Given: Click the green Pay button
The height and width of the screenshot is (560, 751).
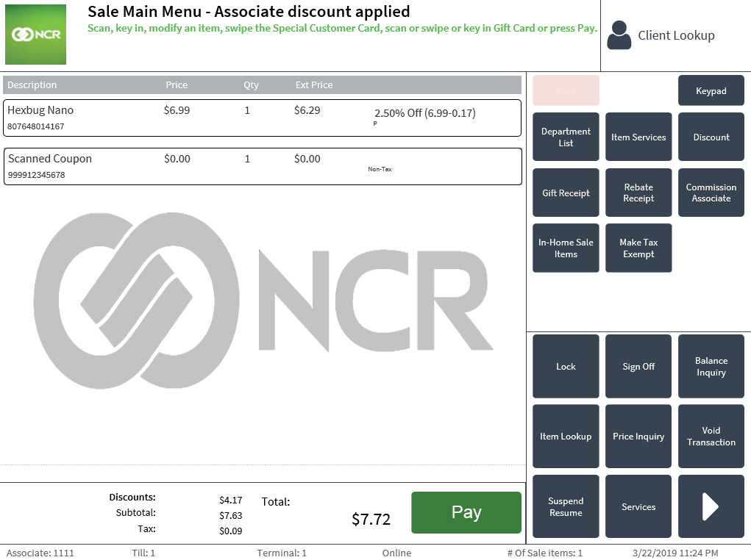Looking at the screenshot, I should click(x=466, y=512).
